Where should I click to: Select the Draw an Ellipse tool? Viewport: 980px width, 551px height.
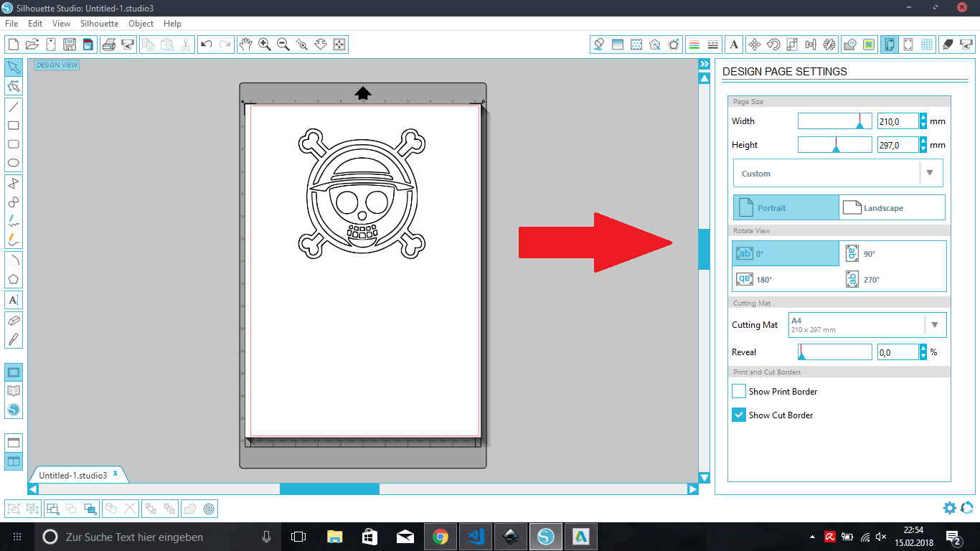pyautogui.click(x=14, y=163)
